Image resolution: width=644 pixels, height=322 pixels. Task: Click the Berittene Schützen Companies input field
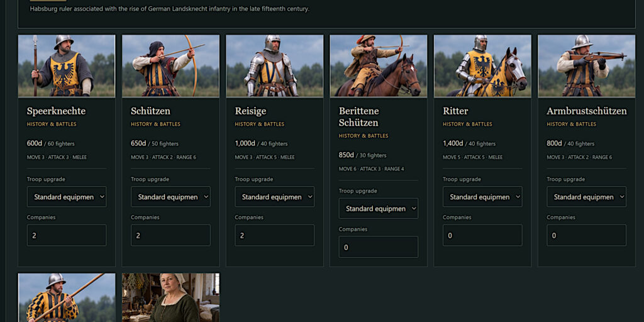click(378, 247)
